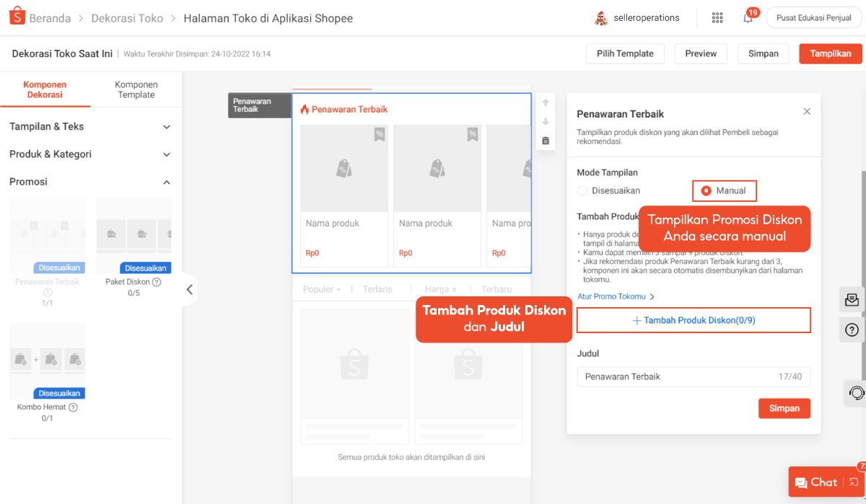Select the Manual display mode
The image size is (866, 504).
(706, 191)
